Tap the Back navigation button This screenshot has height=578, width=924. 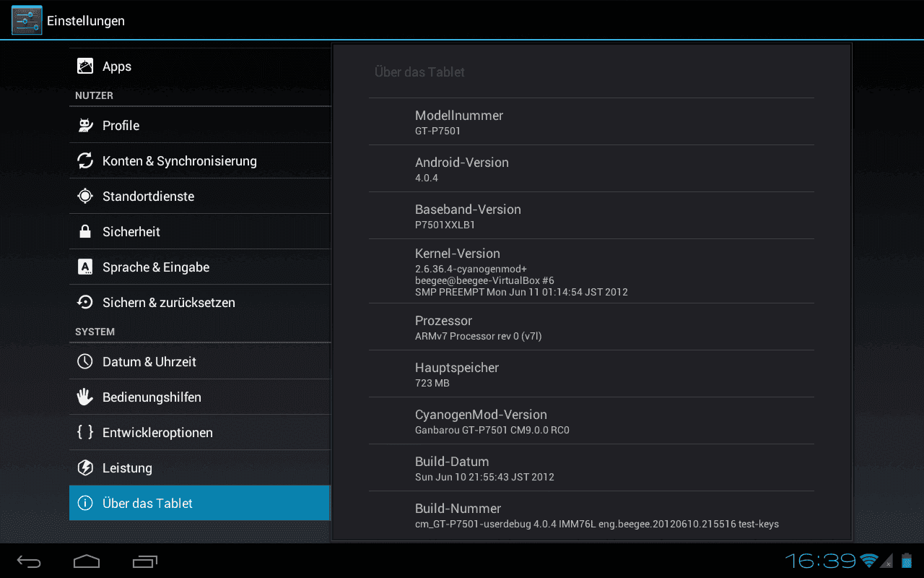click(x=30, y=561)
